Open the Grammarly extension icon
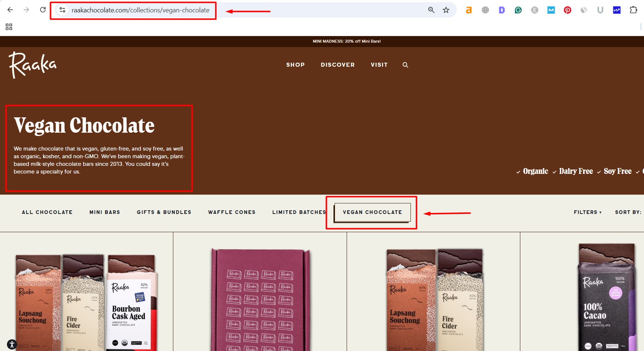The image size is (644, 351). (x=518, y=10)
